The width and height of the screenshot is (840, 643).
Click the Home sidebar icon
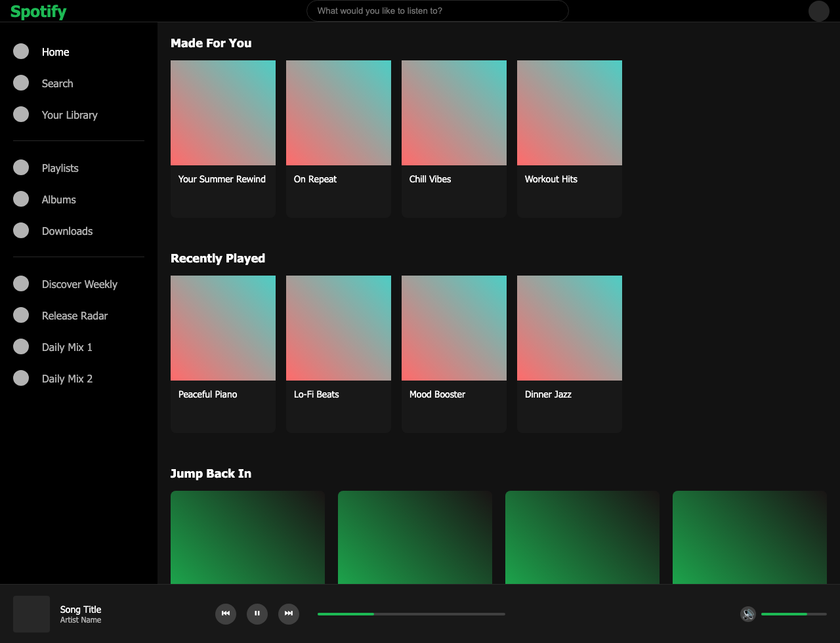[21, 51]
